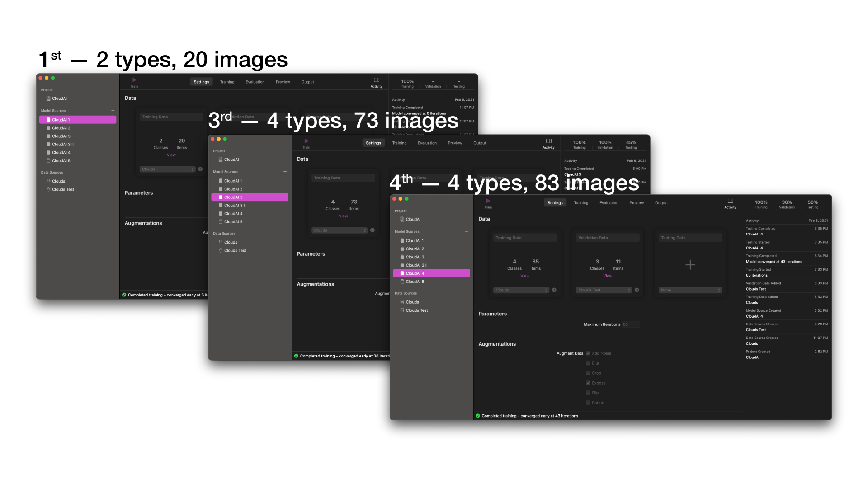The height and width of the screenshot is (488, 868).
Task: Select CloudAI 4 in first window sidebar
Action: tap(78, 152)
